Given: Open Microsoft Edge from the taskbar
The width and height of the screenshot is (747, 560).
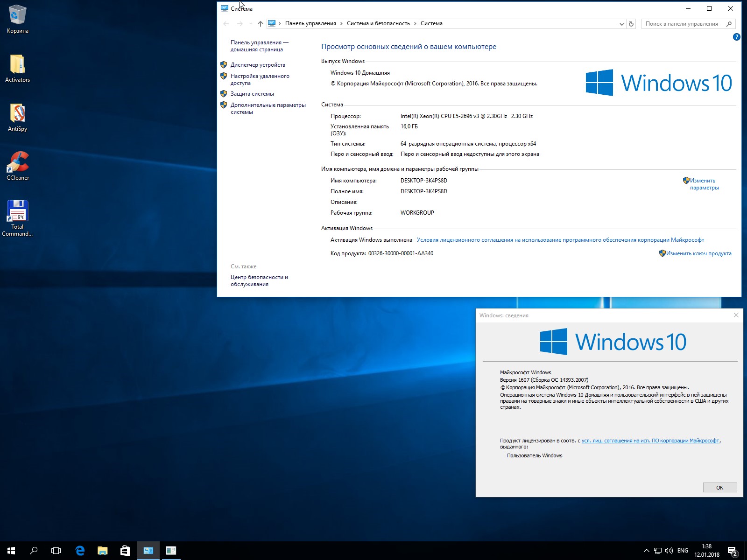Looking at the screenshot, I should 80,551.
